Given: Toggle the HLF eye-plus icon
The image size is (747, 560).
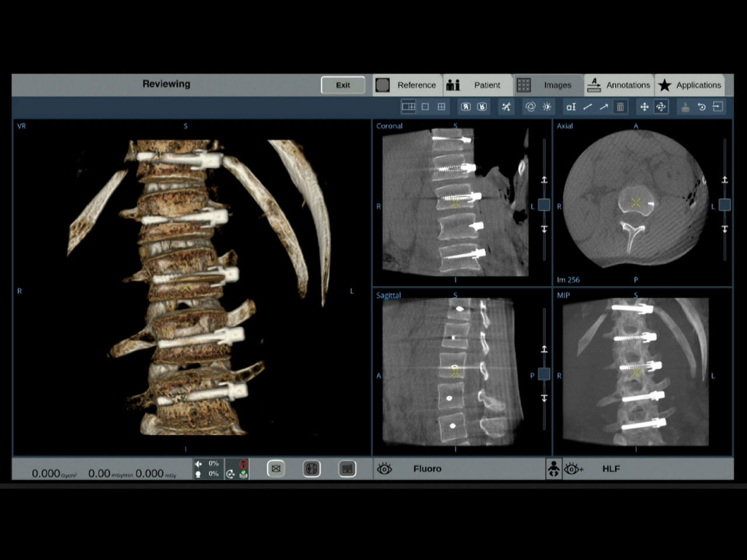Looking at the screenshot, I should (x=574, y=468).
